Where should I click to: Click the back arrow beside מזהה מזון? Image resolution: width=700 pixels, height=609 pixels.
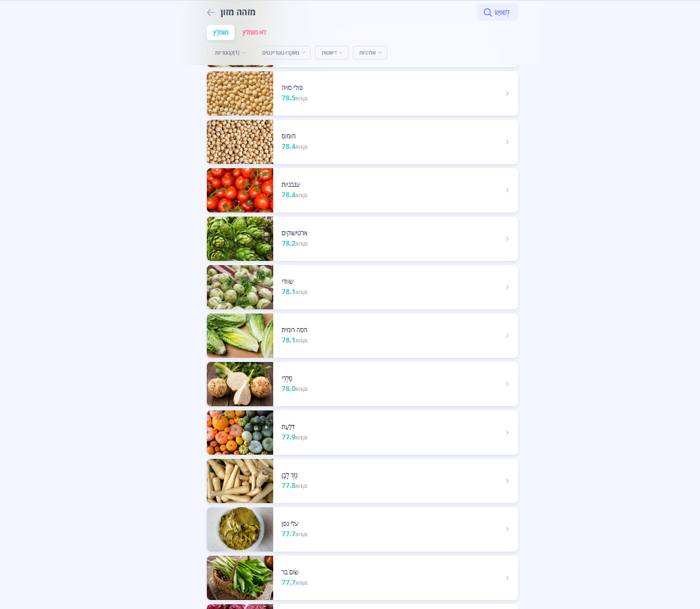tap(211, 12)
